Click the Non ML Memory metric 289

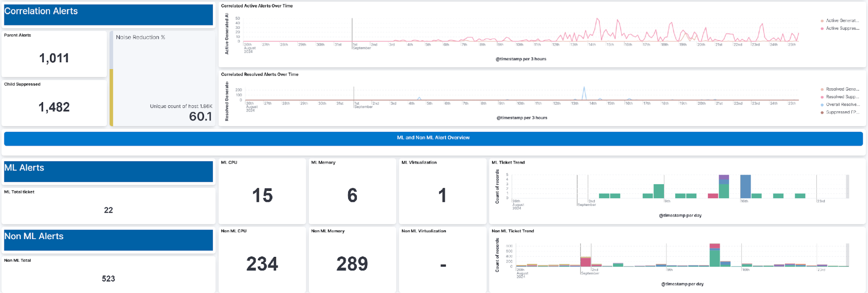352,264
